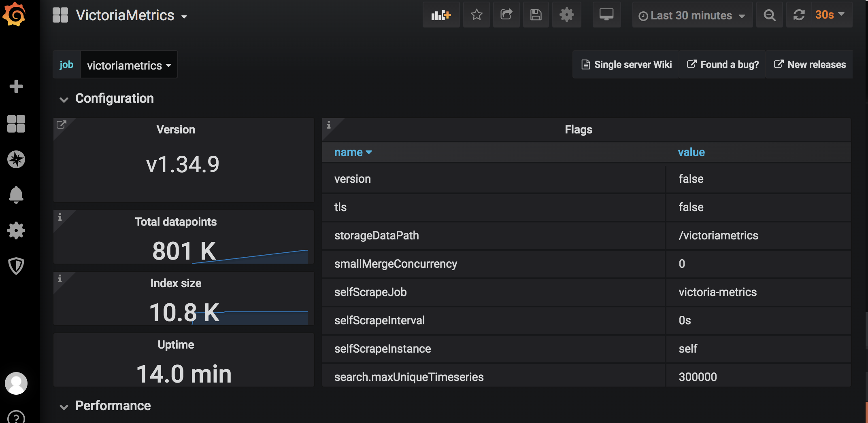This screenshot has height=423, width=868.
Task: Click the 14.0 min uptime value
Action: click(x=184, y=374)
